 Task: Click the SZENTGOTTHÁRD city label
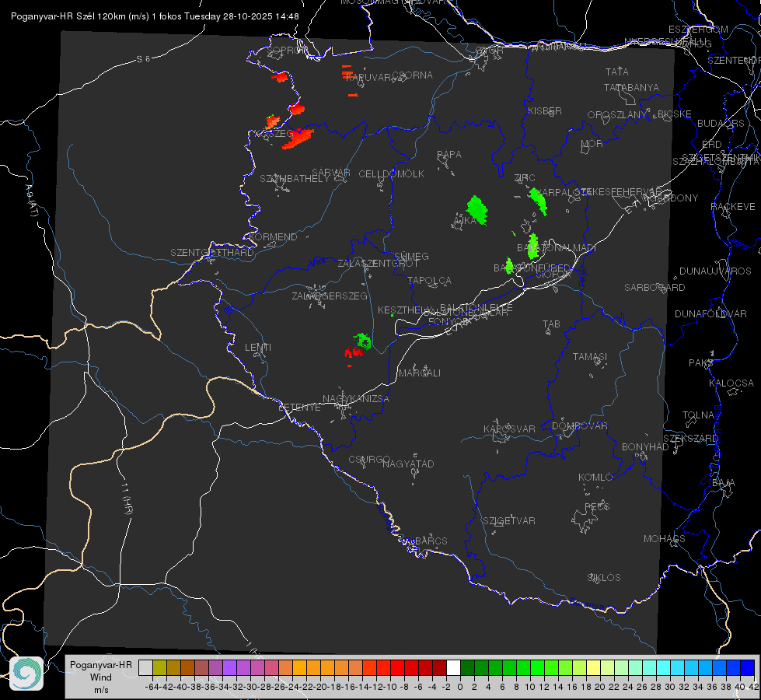212,252
